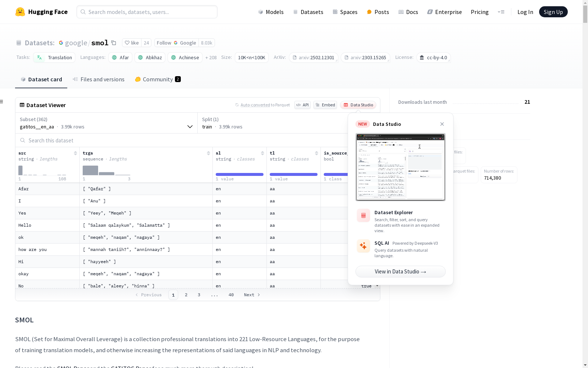Jump to page 40 of results
Screen dimensions: 588x368
(x=231, y=295)
